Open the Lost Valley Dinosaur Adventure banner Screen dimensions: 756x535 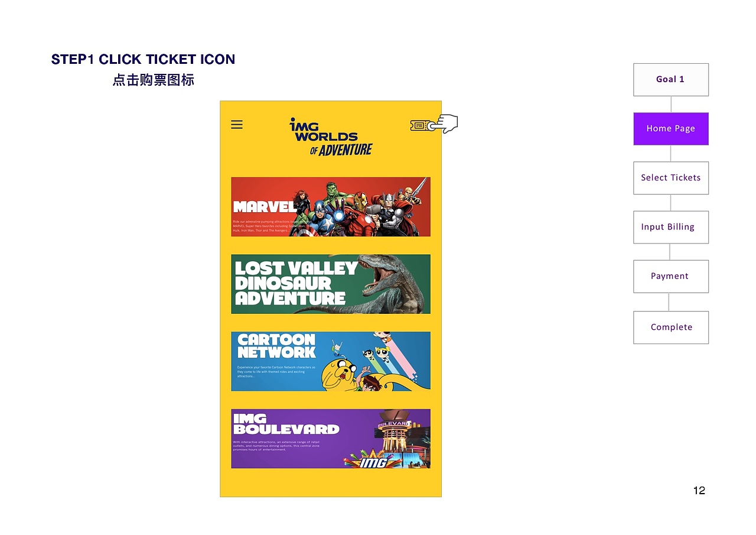pyautogui.click(x=331, y=284)
